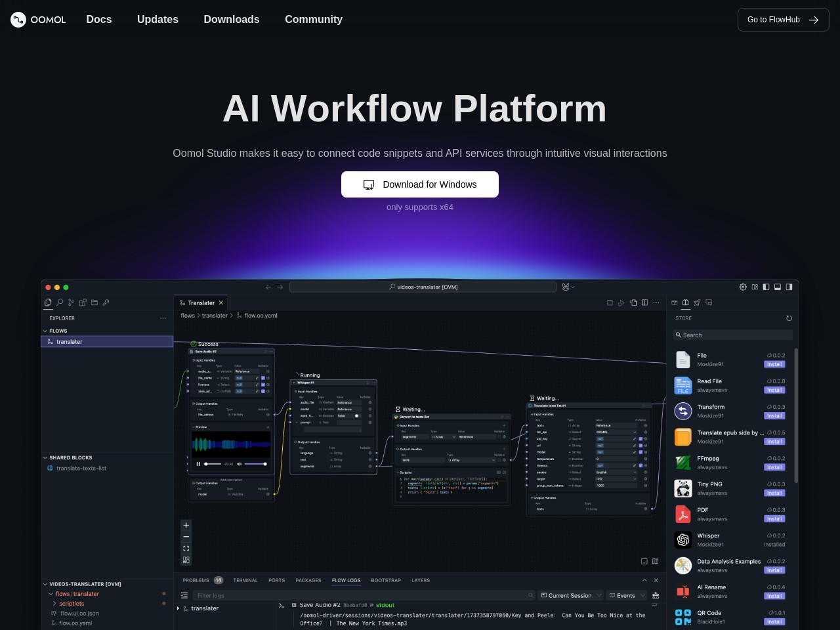Open the Updates nav item
Viewport: 840px width, 630px height.
(x=157, y=20)
